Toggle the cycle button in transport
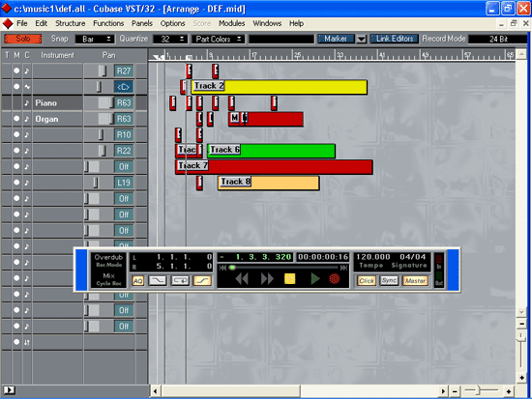532x399 pixels. click(180, 281)
